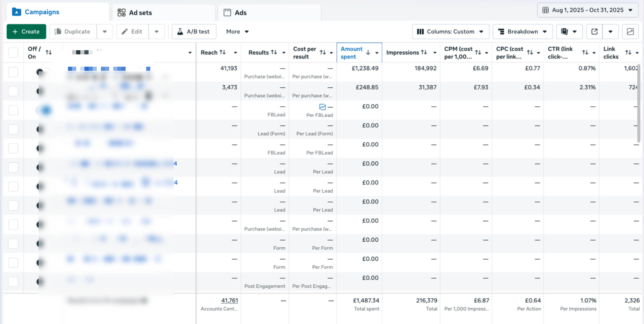Click the Breakdown list icon
Image resolution: width=644 pixels, height=324 pixels.
(x=501, y=31)
